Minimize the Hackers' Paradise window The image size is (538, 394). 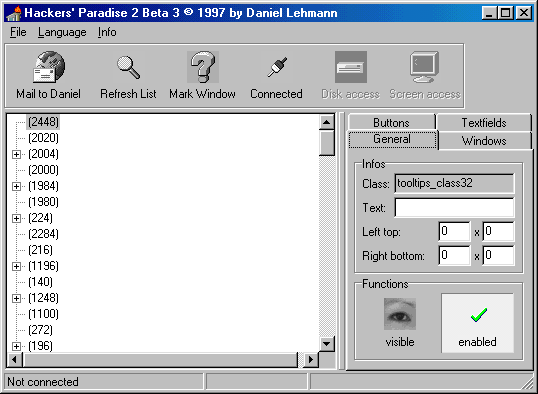point(489,13)
